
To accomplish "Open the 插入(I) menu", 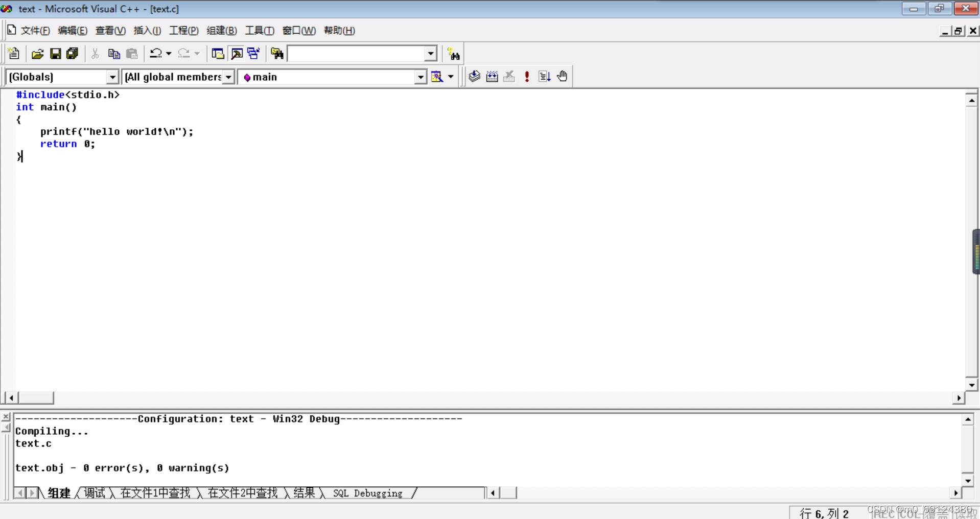I will coord(147,31).
